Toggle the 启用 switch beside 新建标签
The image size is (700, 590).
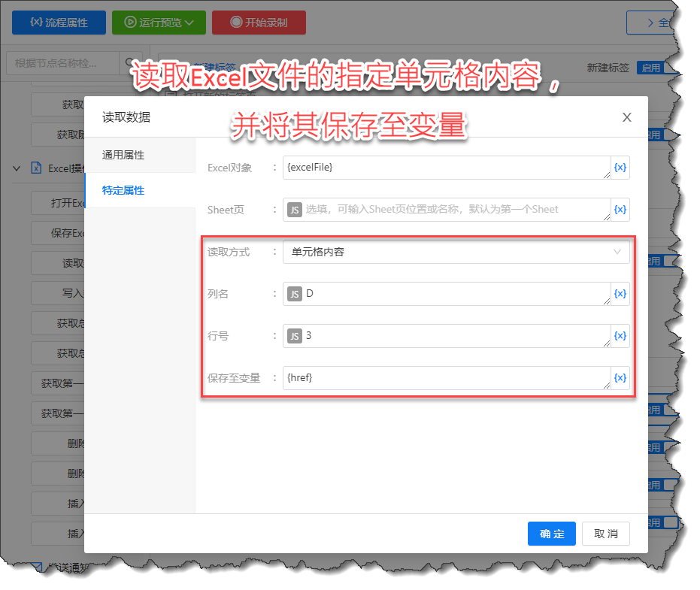click(x=657, y=68)
